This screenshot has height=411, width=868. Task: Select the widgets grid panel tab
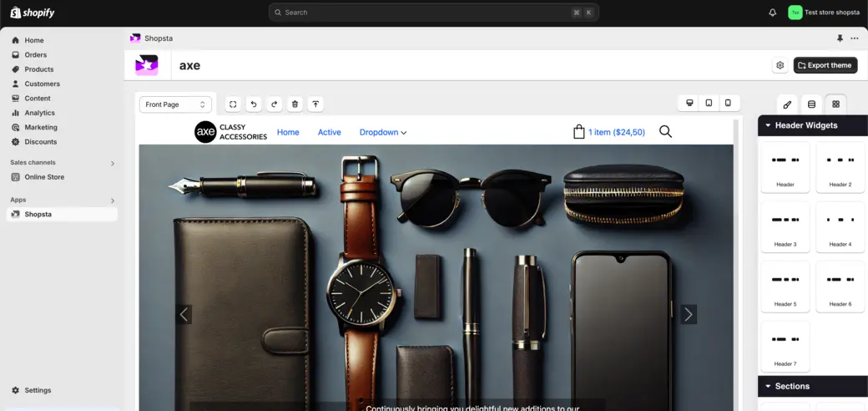click(835, 104)
